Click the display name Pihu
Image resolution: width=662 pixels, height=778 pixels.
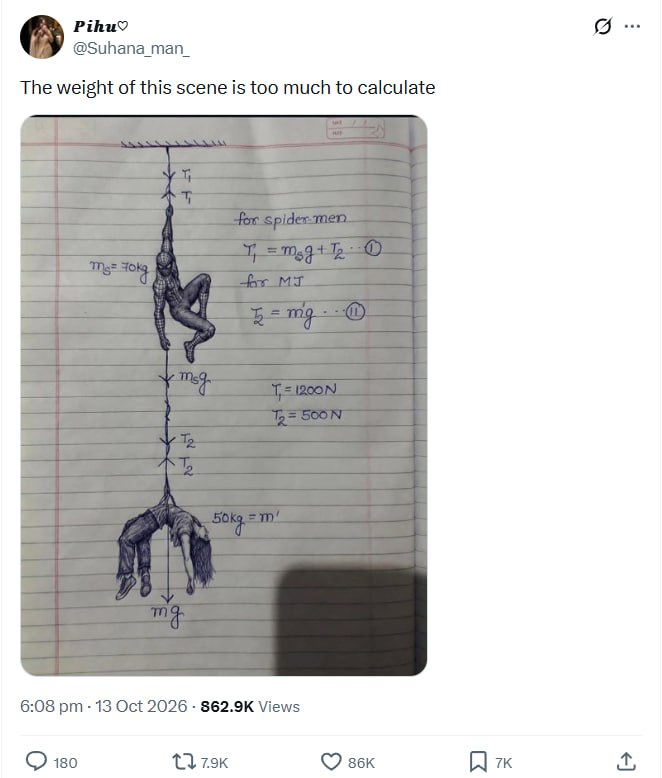95,26
